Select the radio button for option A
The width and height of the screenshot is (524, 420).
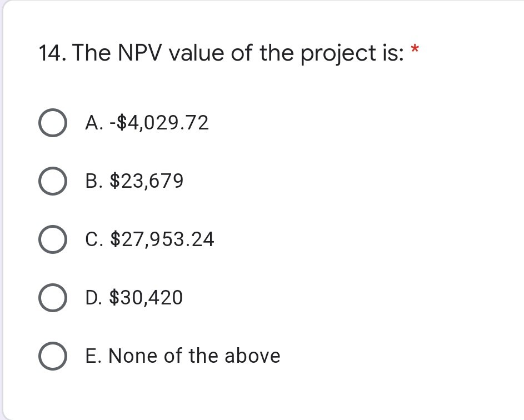pos(53,123)
